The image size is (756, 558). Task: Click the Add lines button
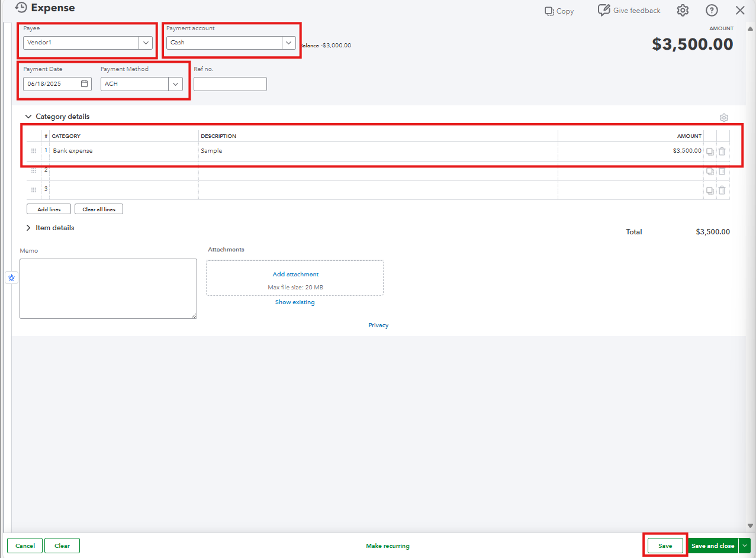(x=49, y=209)
